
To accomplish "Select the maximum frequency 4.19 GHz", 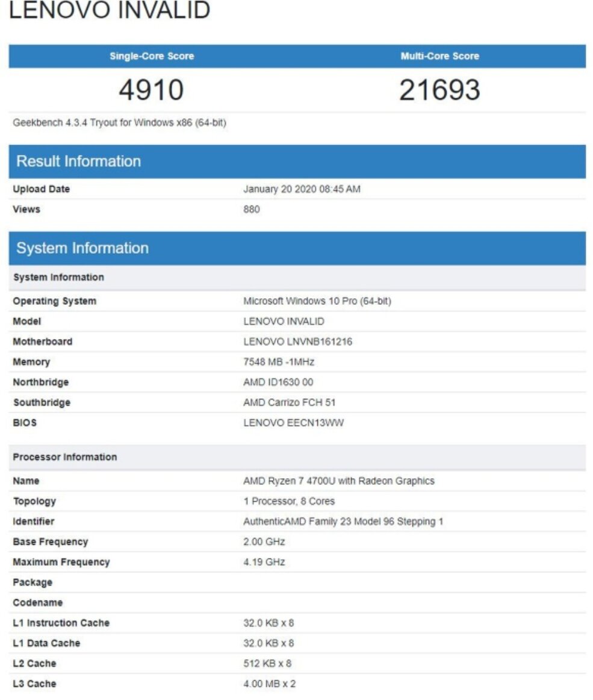I will click(264, 563).
